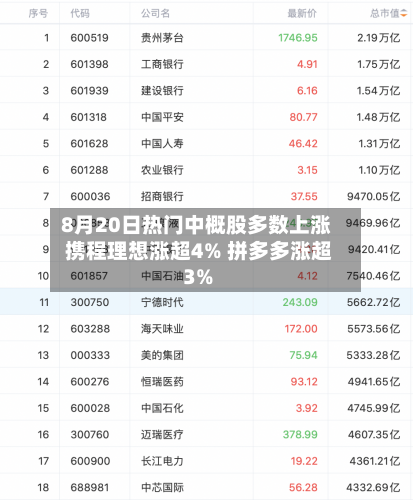413x500 pixels.
Task: Click the 序号 column header
Action: point(38,13)
